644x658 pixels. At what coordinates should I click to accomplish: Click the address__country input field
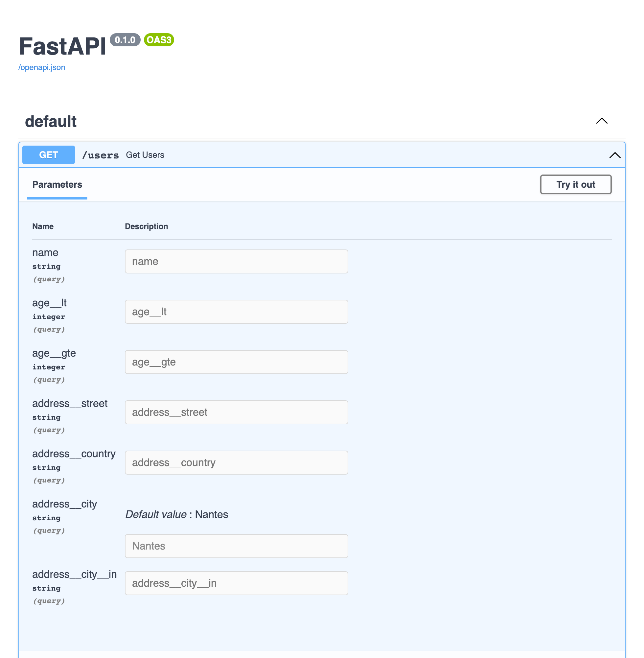tap(236, 462)
